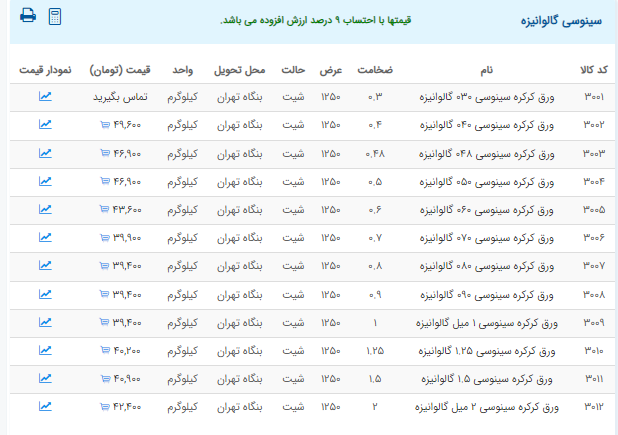This screenshot has width=618, height=435.
Task: Show price chart for item 3004
Action: [x=45, y=181]
